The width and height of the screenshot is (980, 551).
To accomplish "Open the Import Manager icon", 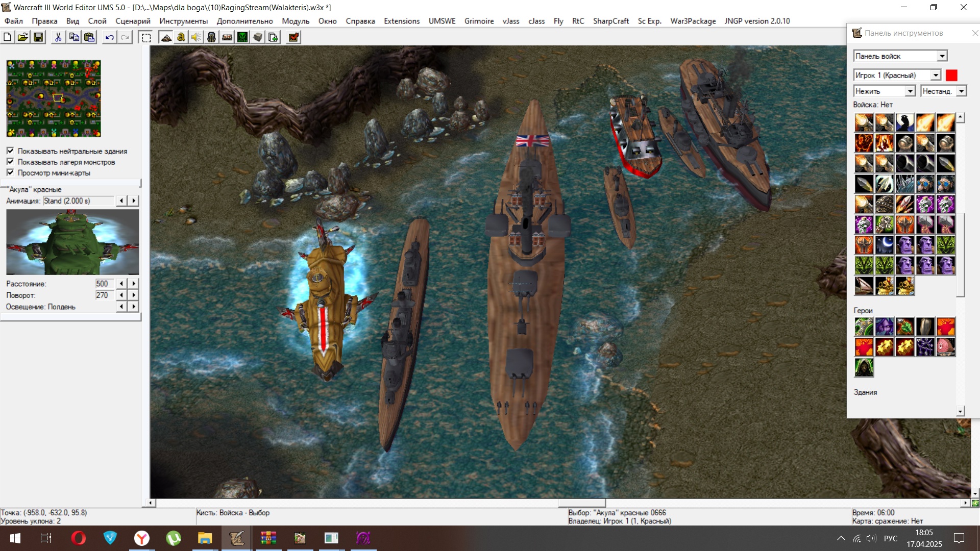I will [273, 37].
